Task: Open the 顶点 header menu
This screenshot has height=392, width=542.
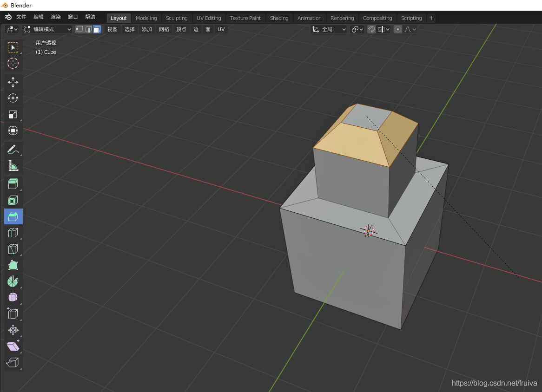Action: 181,29
